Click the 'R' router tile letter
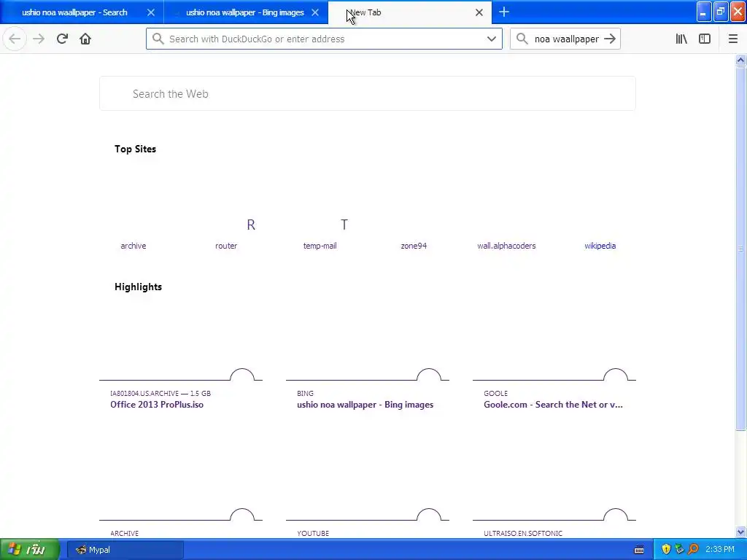Viewport: 747px width, 560px height. [x=251, y=225]
